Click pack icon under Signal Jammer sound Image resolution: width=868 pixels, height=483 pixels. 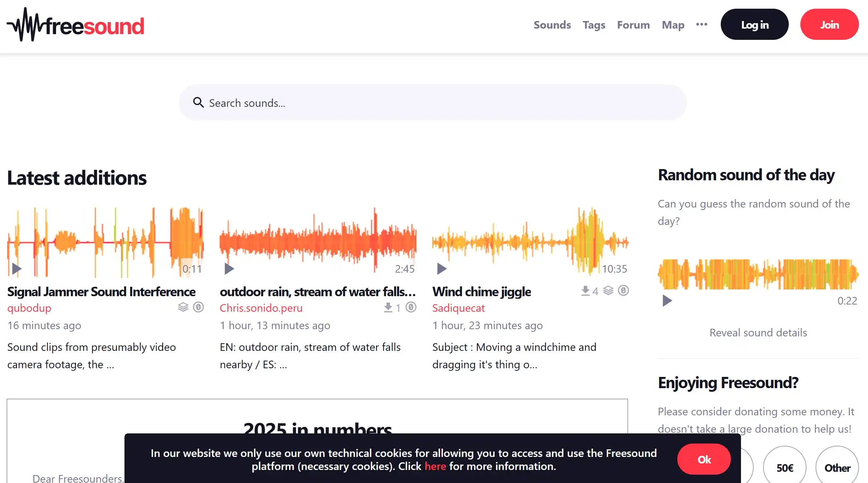183,307
